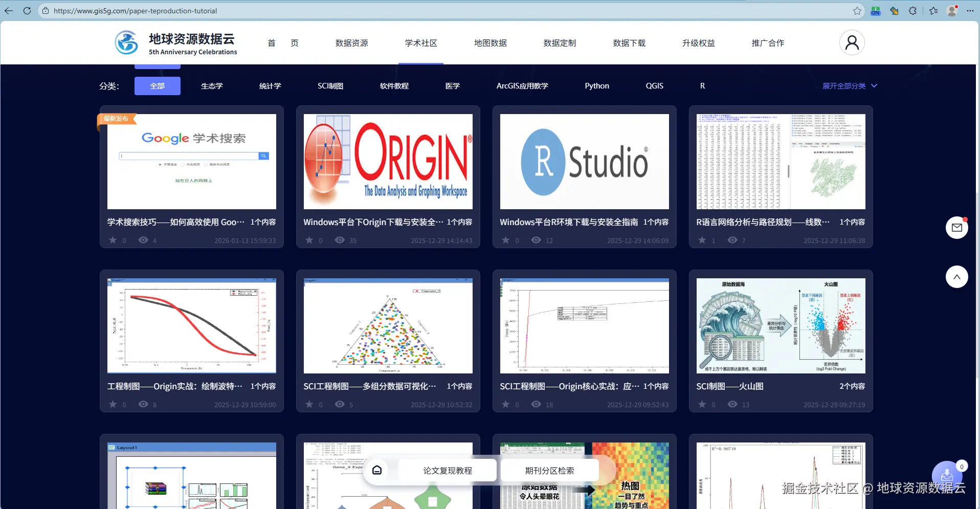This screenshot has width=980, height=509.
Task: Open the title SCI制图——火山图
Action: click(730, 386)
